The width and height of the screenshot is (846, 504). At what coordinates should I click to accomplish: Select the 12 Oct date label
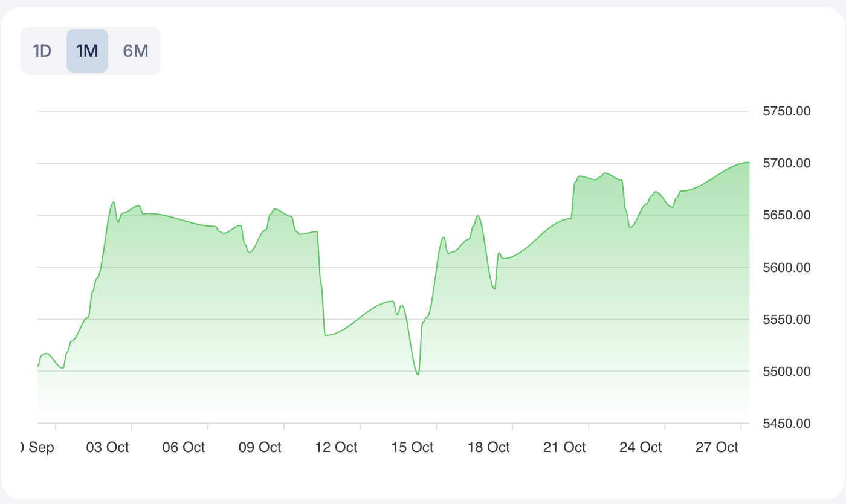[336, 448]
